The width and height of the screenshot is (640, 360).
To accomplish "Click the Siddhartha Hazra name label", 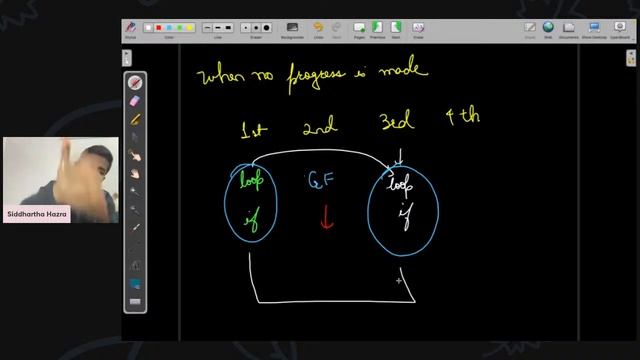I will 37,214.
